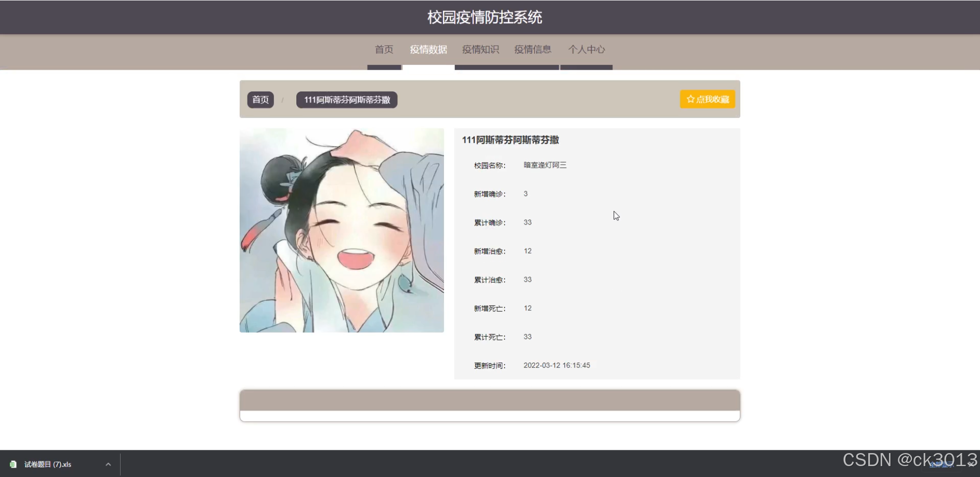Click the 累计治愈 value 33
Screen dimensions: 980x477
click(x=528, y=280)
